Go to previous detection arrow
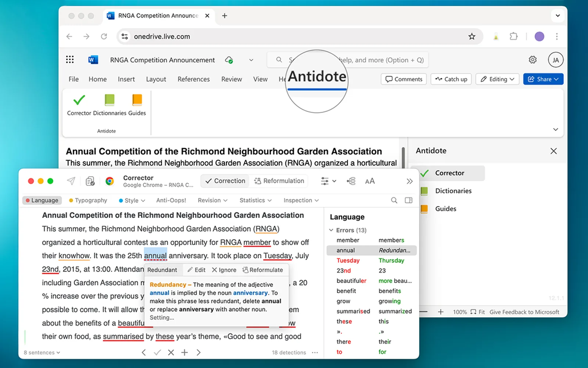Image resolution: width=588 pixels, height=368 pixels. 144,352
